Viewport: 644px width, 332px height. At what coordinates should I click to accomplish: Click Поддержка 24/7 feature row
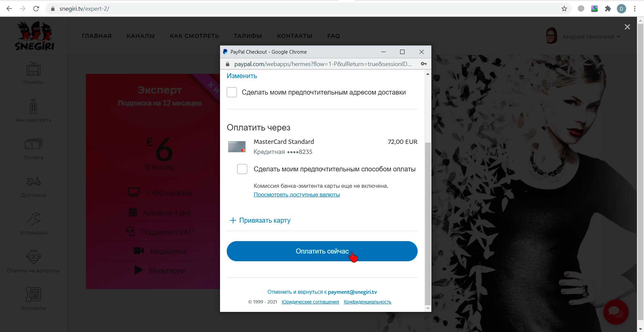(x=160, y=232)
